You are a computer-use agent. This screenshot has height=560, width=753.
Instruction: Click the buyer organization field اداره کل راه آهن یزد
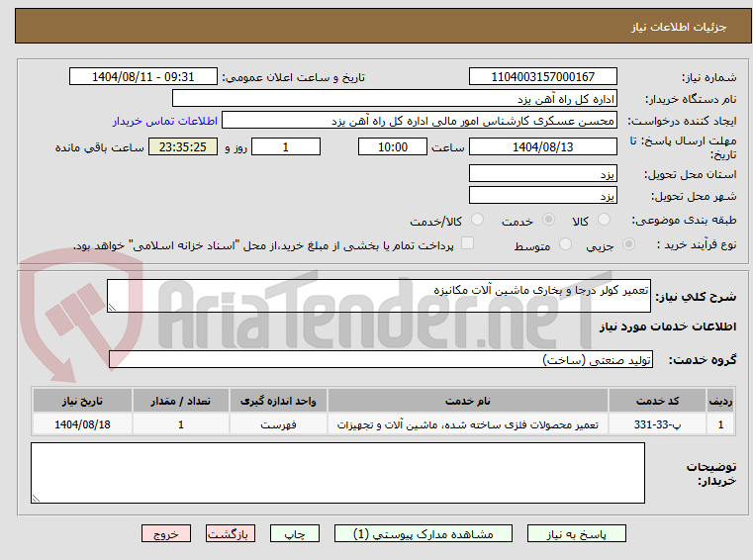(x=394, y=99)
